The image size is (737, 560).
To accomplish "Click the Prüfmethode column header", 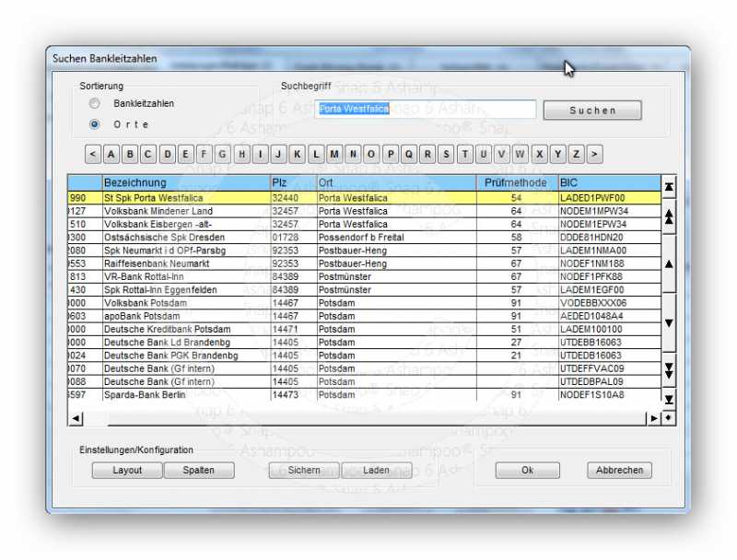I will 516,183.
